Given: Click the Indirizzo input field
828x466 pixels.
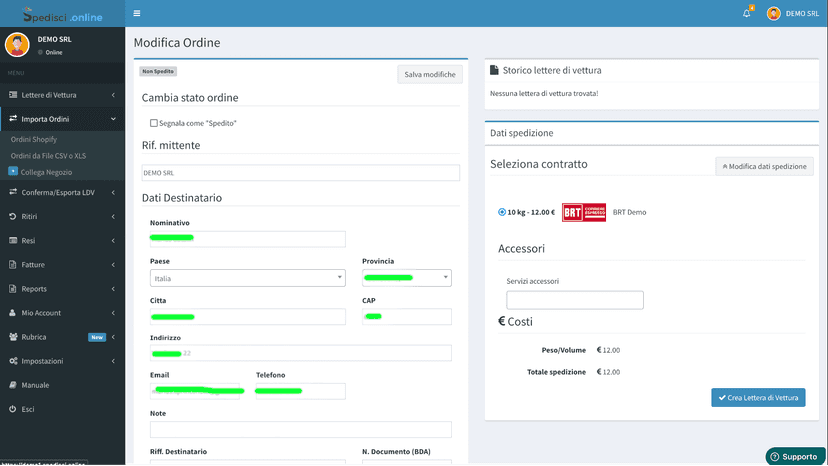Looking at the screenshot, I should point(300,353).
